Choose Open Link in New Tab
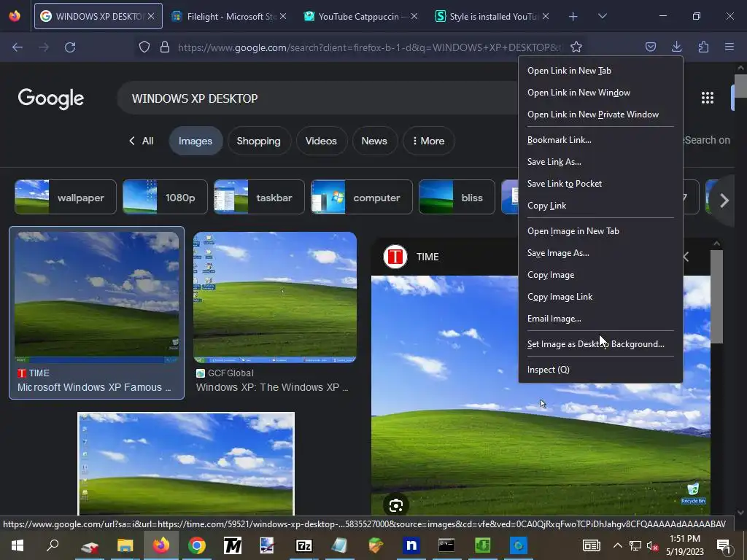747x560 pixels. (600, 71)
